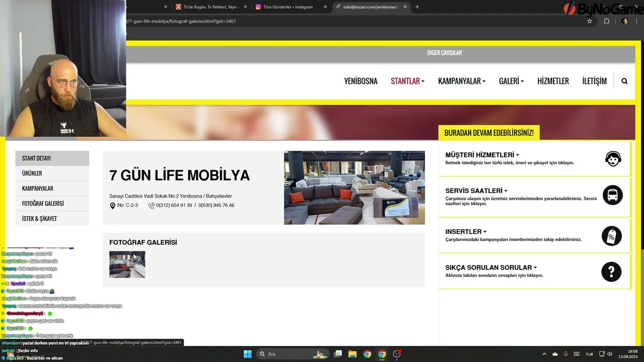Open a new browser tab

(x=417, y=7)
